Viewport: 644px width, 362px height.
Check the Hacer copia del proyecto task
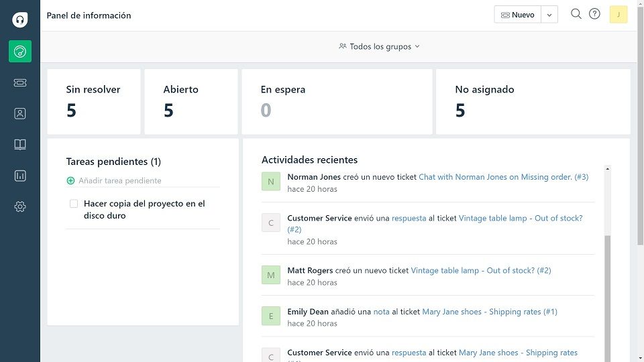74,204
